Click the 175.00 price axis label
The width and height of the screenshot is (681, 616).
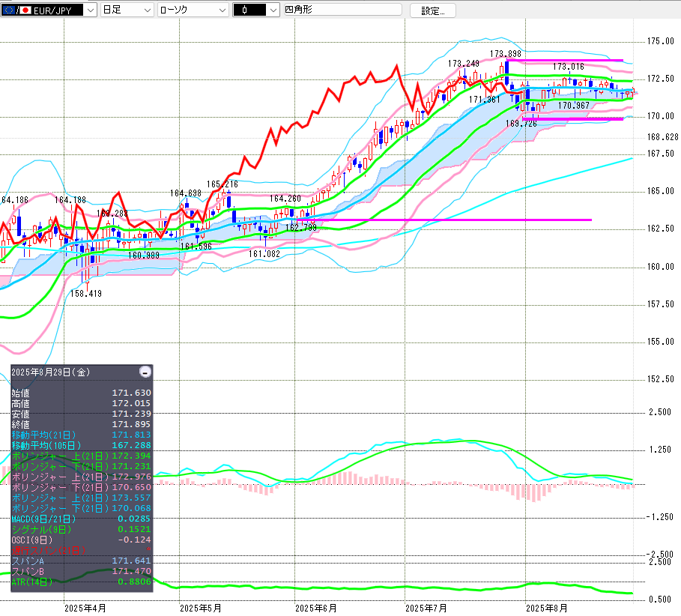[661, 41]
